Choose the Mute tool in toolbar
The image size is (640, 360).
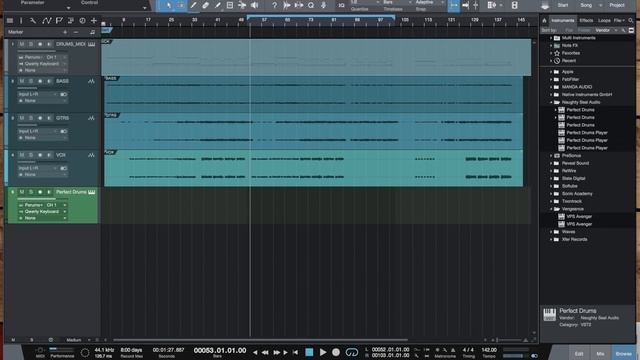click(x=230, y=5)
